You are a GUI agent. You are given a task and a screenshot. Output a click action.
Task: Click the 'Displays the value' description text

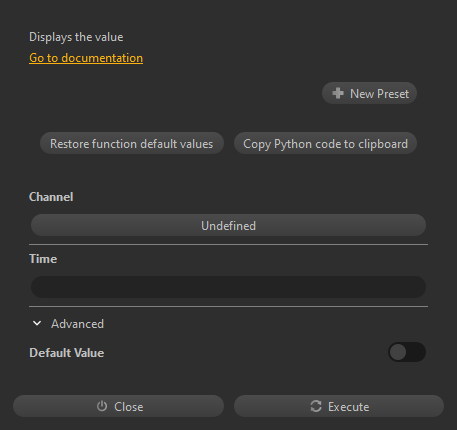tap(76, 37)
